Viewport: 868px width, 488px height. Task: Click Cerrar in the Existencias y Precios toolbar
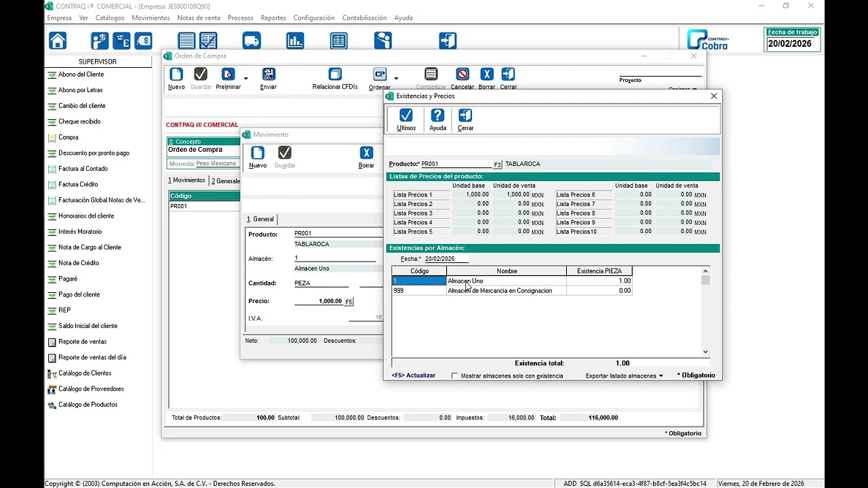click(465, 120)
